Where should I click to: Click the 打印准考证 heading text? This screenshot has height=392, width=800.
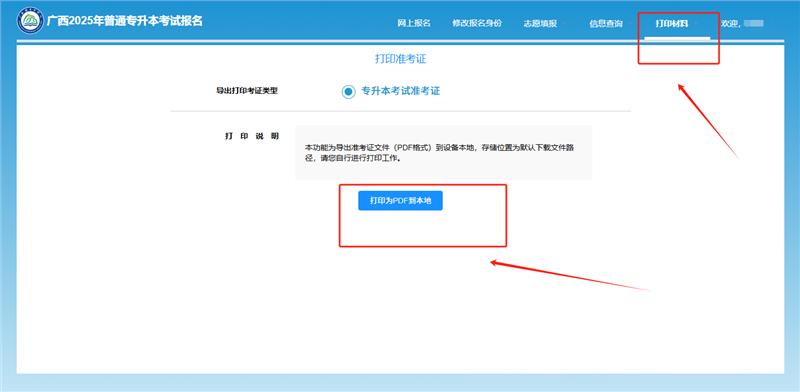pyautogui.click(x=401, y=59)
